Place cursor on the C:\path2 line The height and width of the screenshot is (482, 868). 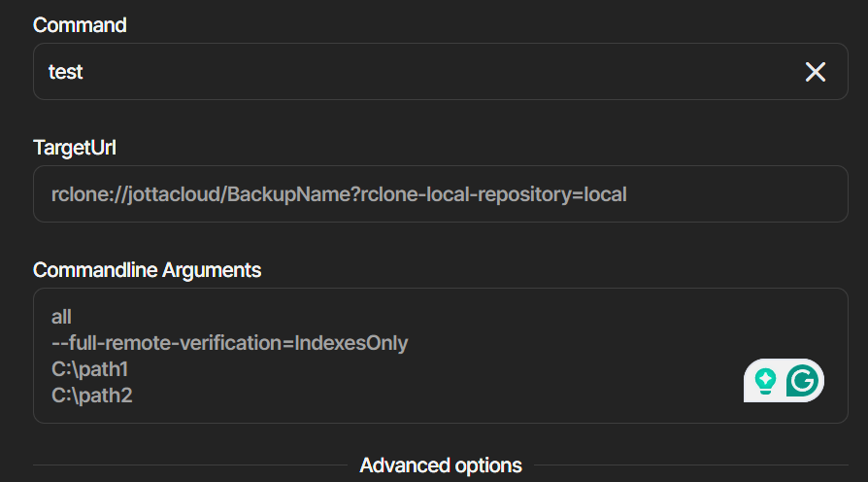point(91,396)
